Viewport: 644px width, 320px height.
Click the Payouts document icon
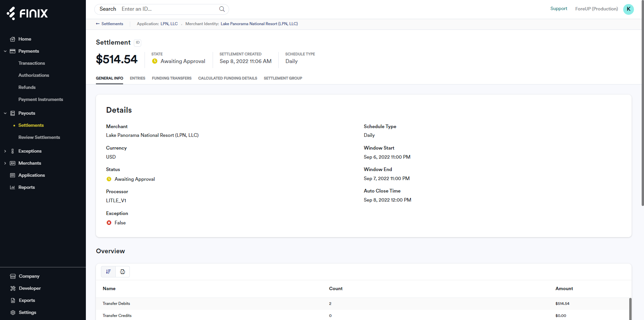(13, 113)
